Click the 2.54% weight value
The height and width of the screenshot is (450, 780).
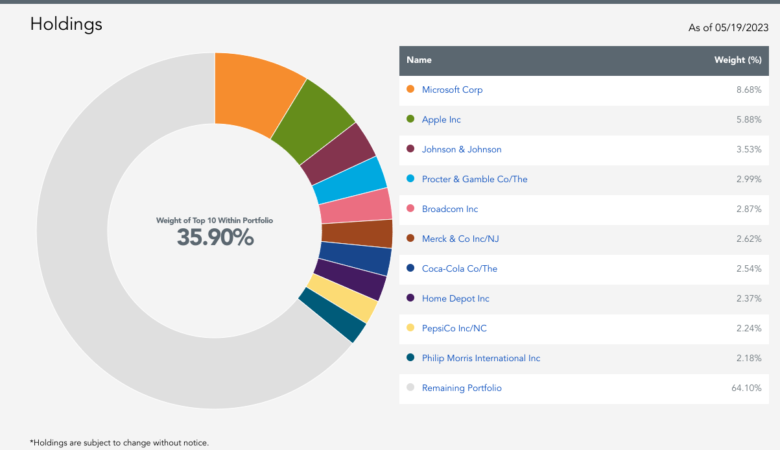749,269
